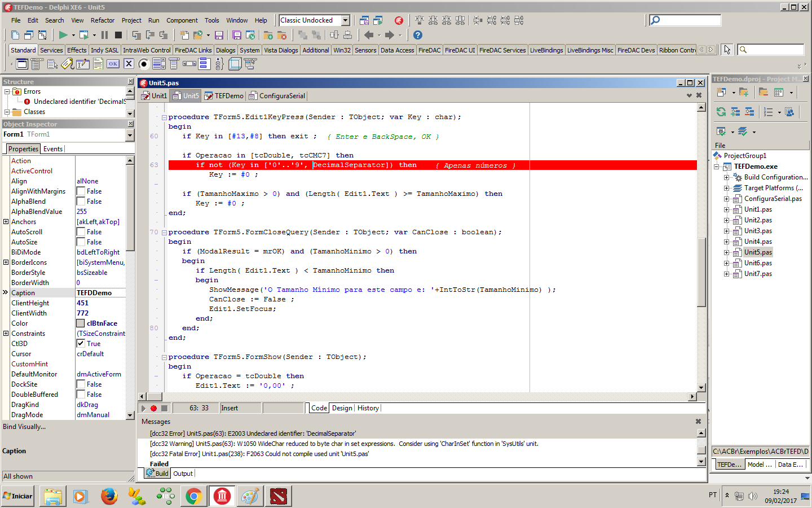Click the clock in system tray
The image size is (812, 508).
[x=781, y=496]
